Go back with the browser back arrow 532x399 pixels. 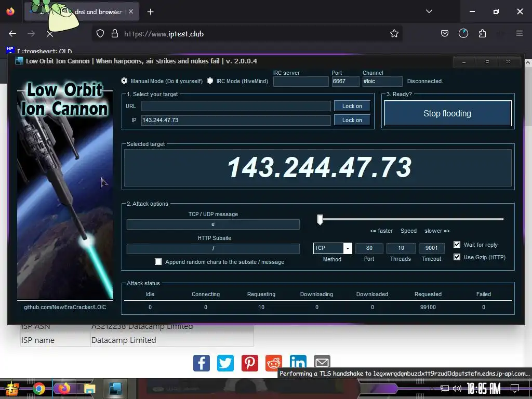click(x=12, y=34)
